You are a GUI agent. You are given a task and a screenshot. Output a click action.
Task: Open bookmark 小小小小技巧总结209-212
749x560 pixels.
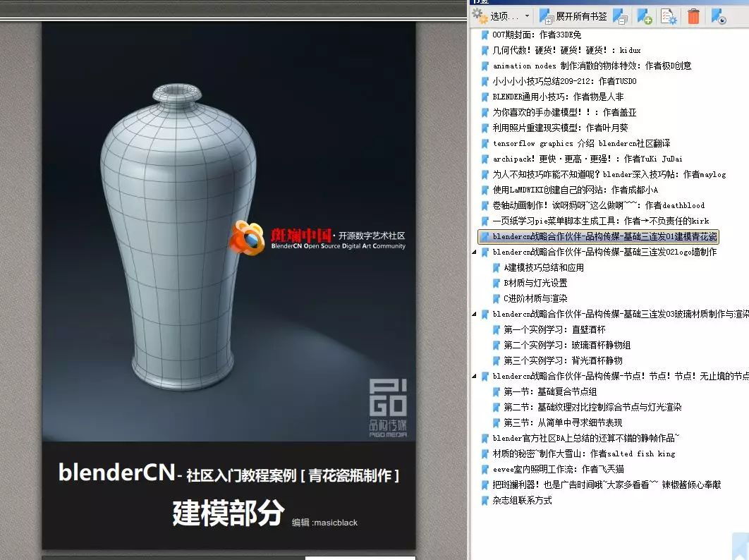[565, 81]
